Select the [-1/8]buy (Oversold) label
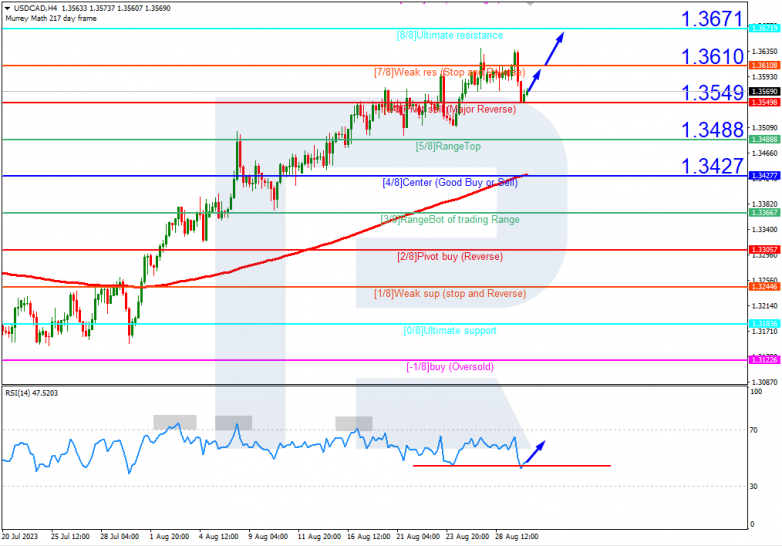This screenshot has width=782, height=546. (450, 367)
